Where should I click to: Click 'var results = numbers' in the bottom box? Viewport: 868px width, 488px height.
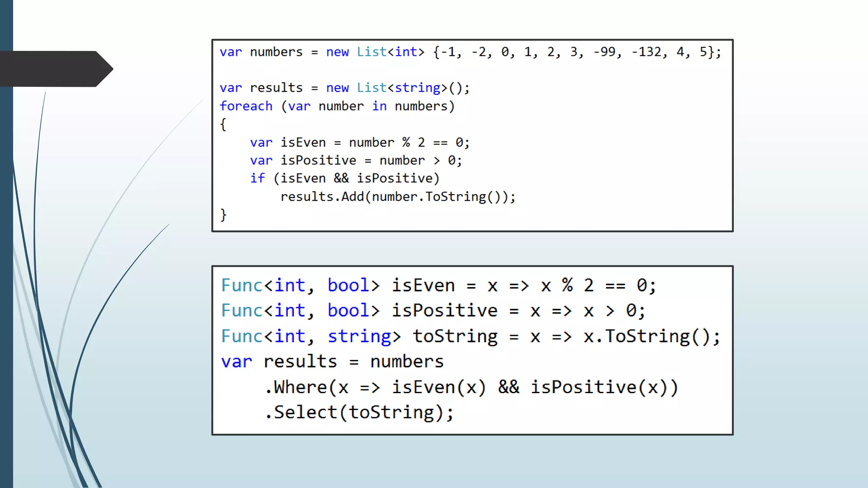coord(332,362)
